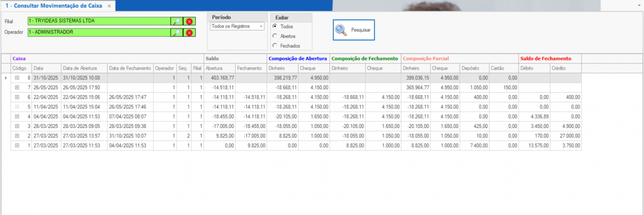Viewport: 644px width, 215px height.
Task: Expand the row for caixa code 7
Action: coord(17,88)
